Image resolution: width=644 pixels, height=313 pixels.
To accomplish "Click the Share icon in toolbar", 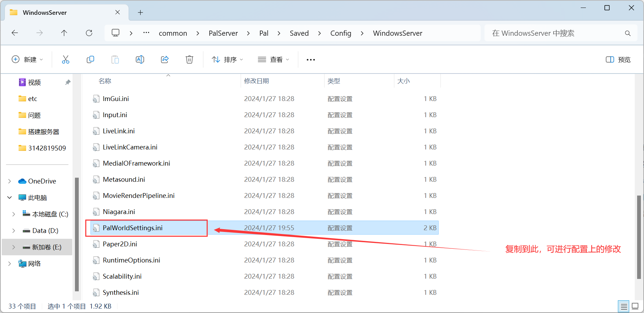I will click(x=165, y=59).
